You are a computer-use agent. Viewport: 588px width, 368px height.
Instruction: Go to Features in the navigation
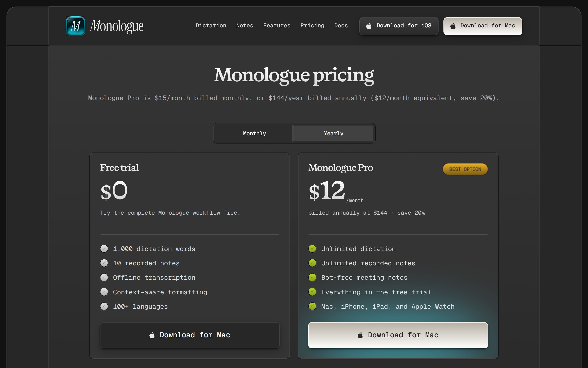point(277,26)
